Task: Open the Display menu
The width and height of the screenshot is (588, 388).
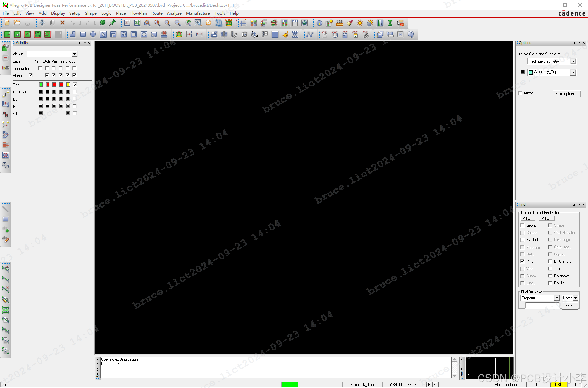Action: point(58,13)
